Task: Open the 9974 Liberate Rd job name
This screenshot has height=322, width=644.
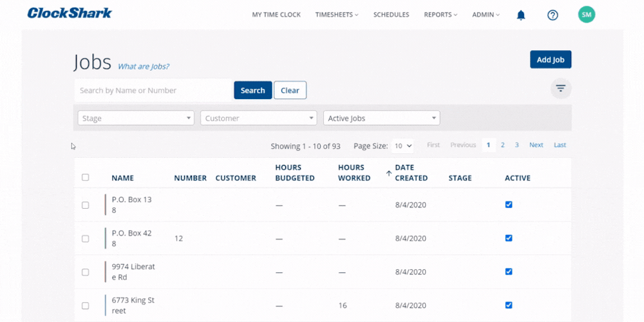Action: click(x=133, y=272)
